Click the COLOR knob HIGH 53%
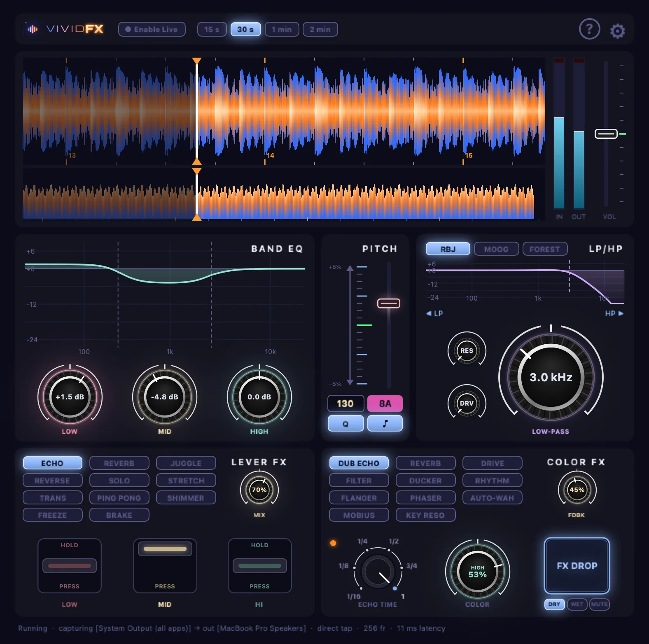Screen dimensions: 649x644 tap(477, 571)
